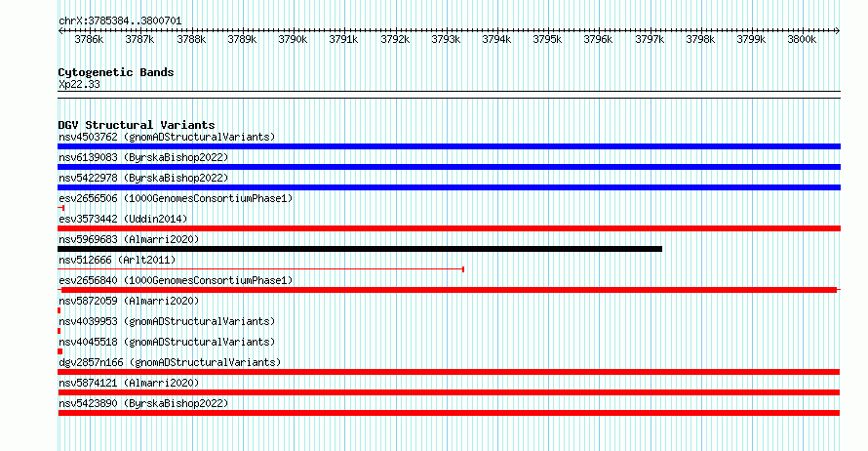The height and width of the screenshot is (451, 868).
Task: Click the nsv5874121 Almarri2020 label
Action: click(x=129, y=383)
